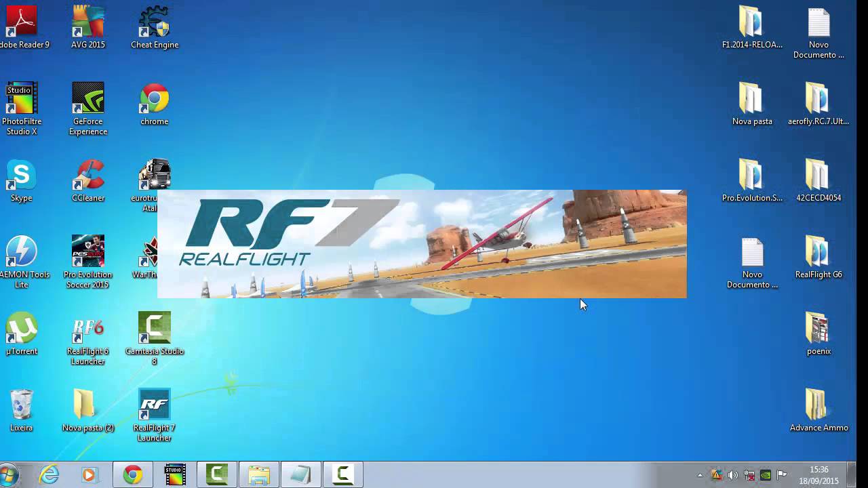Select the Lixeira recycle bin icon
Viewport: 868px width, 488px height.
[x=21, y=411]
